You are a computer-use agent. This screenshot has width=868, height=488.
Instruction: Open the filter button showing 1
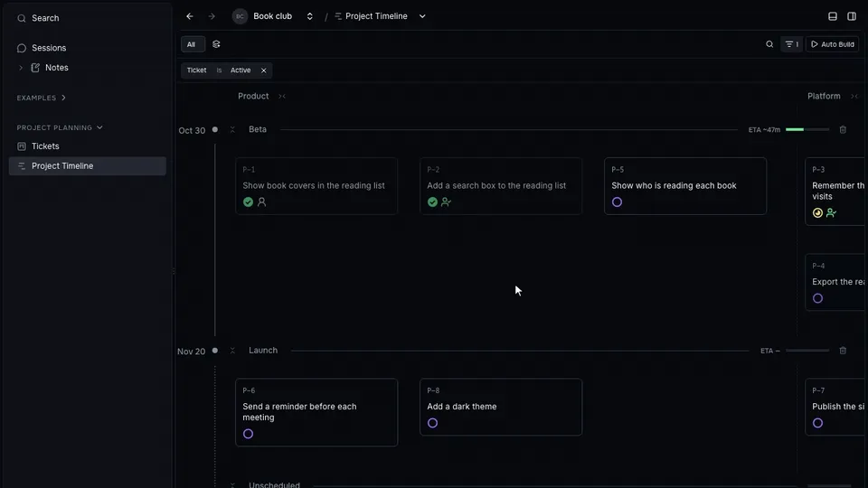pos(792,44)
